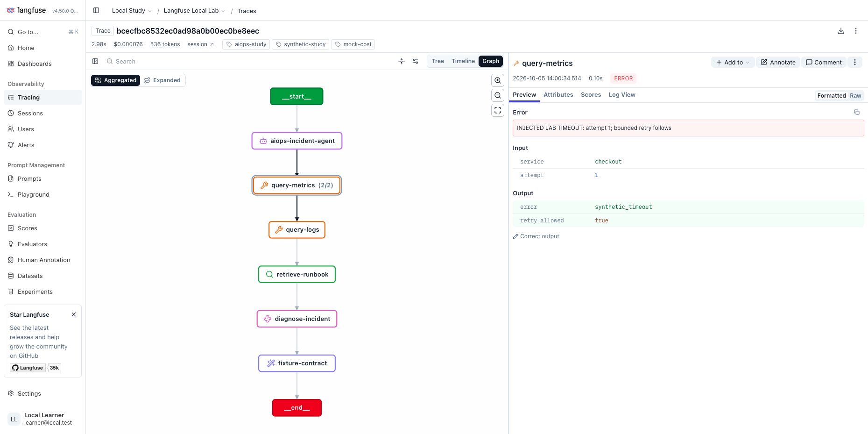868x434 pixels.
Task: Click the Annotate button
Action: pyautogui.click(x=778, y=62)
